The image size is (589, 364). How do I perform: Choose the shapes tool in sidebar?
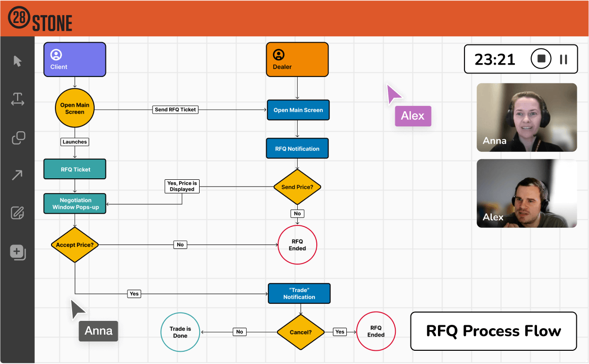[x=18, y=138]
